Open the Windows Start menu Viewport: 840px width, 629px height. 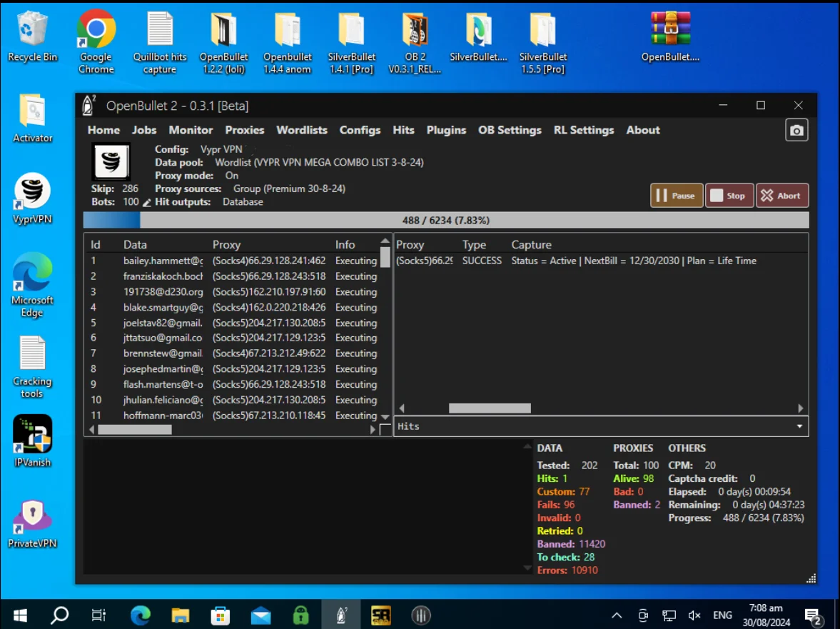(20, 615)
